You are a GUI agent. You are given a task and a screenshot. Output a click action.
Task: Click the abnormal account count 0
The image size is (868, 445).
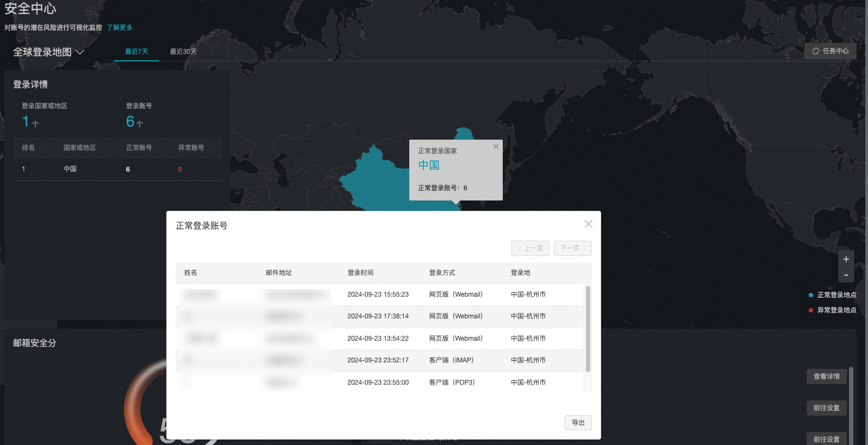(180, 170)
